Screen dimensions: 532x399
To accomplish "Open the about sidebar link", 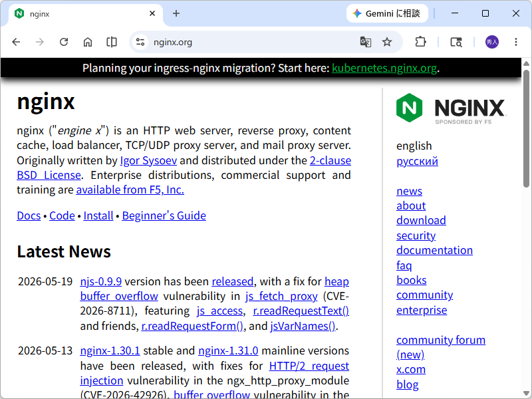I will 411,205.
